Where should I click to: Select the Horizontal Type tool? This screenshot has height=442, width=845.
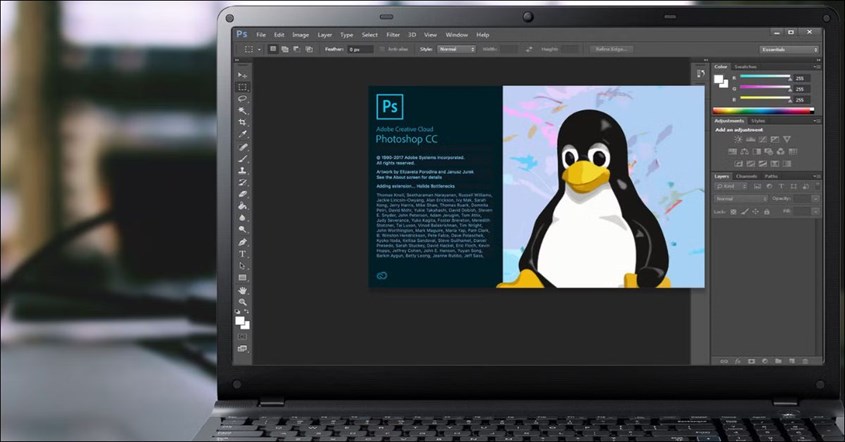(243, 254)
